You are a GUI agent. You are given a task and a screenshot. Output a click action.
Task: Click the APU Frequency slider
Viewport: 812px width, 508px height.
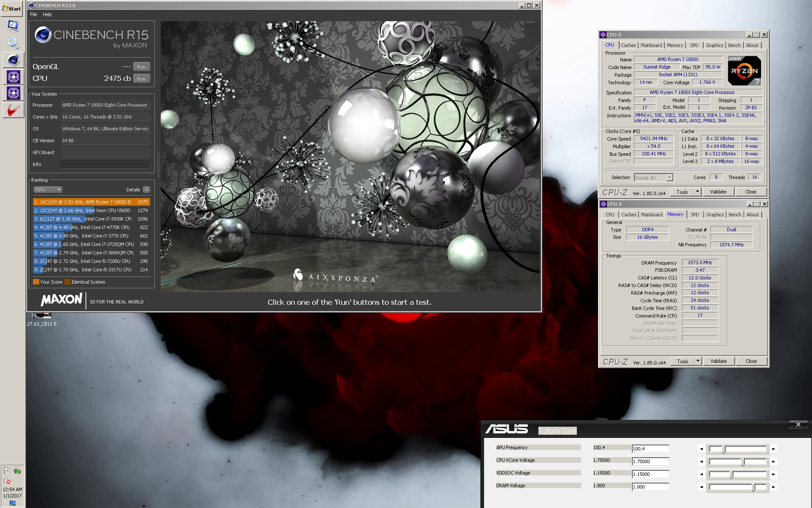[x=738, y=449]
